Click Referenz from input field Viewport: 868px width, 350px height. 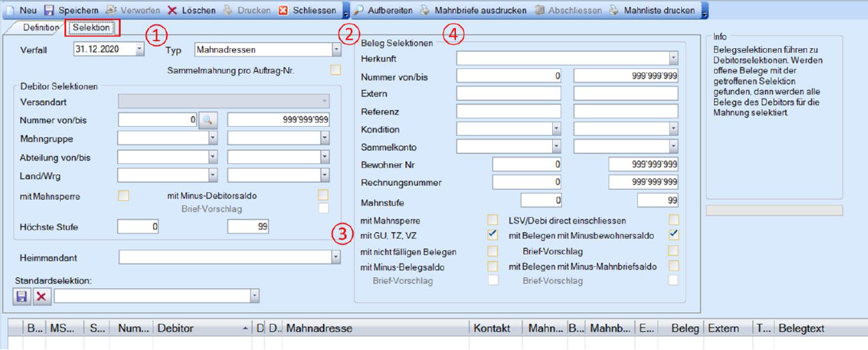coord(509,112)
